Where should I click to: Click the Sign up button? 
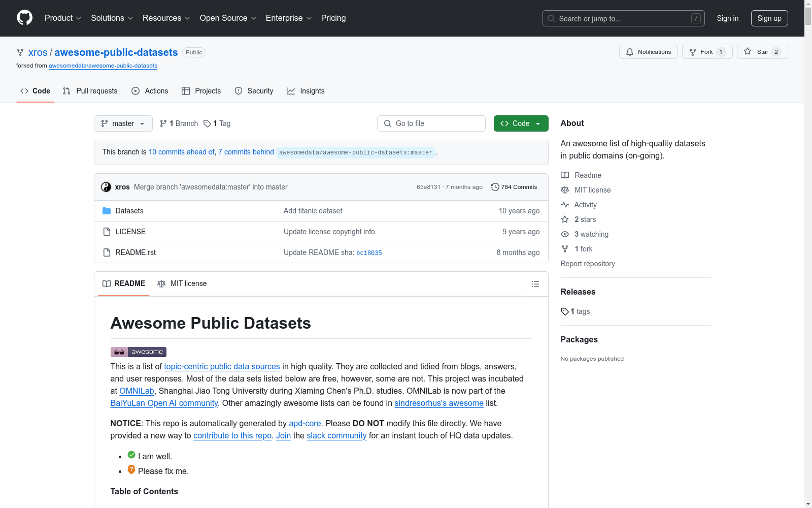point(769,18)
